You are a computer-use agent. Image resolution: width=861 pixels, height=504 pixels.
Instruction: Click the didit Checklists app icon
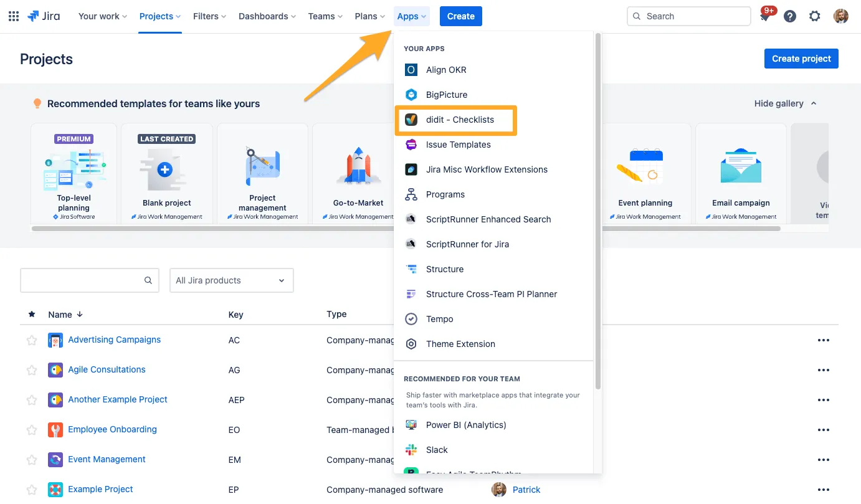(411, 120)
